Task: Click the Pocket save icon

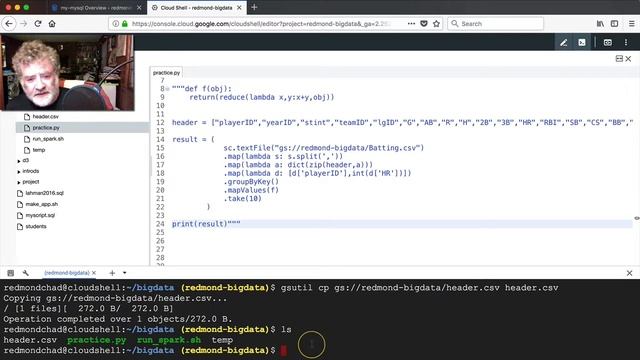Action: tap(424, 24)
